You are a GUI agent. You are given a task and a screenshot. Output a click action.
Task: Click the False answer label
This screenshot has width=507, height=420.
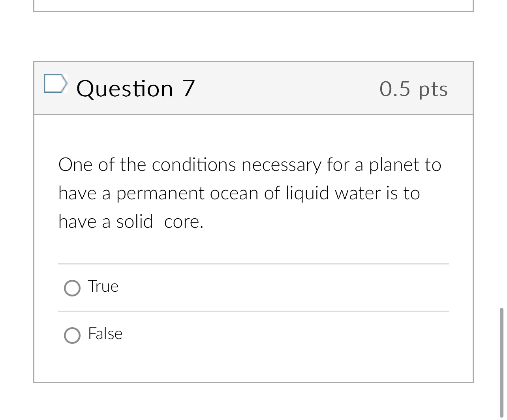pos(105,334)
